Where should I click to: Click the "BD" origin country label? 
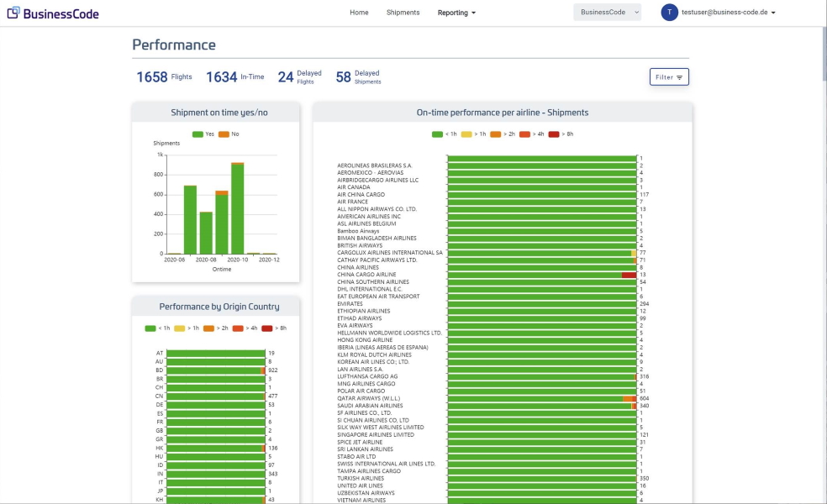(x=160, y=370)
